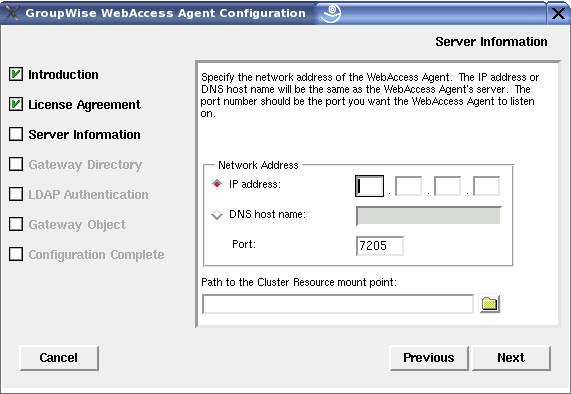Click the LDAP Authentication step label
The image size is (571, 394).
88,195
